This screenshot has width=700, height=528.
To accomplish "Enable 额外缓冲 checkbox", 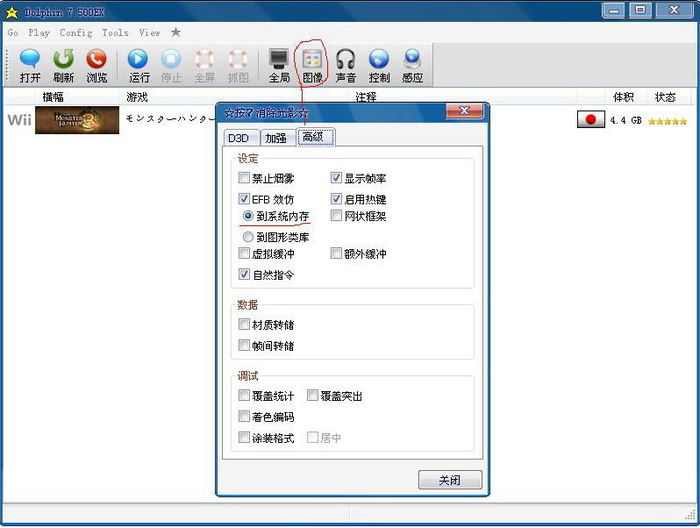I will tap(336, 254).
